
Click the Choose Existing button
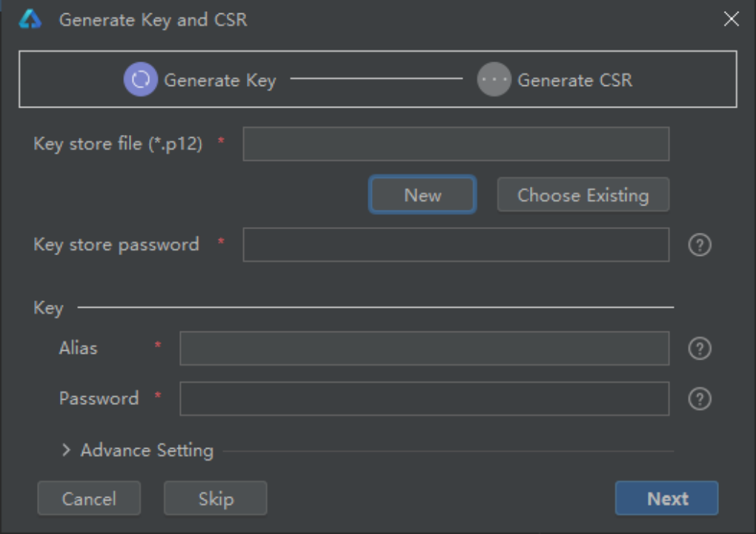tap(583, 195)
